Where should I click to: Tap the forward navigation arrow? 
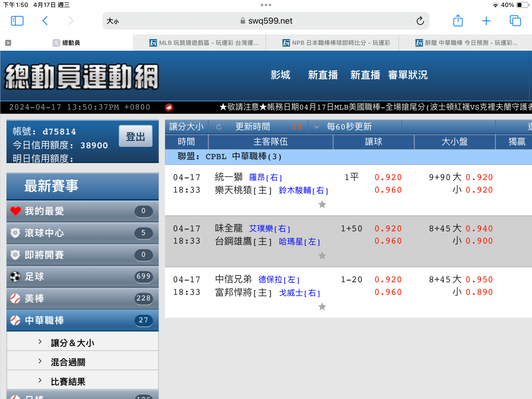click(70, 21)
